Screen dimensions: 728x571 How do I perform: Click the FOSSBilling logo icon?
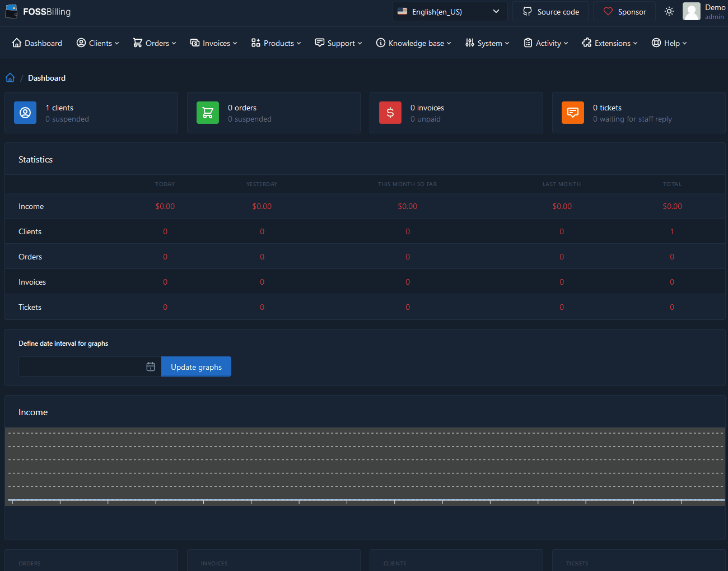[x=11, y=12]
